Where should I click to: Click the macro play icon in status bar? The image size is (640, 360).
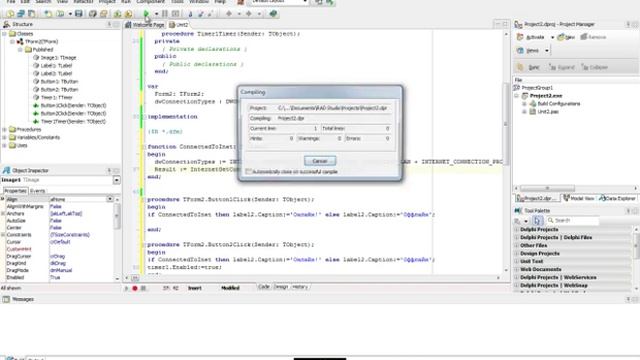pos(126,288)
